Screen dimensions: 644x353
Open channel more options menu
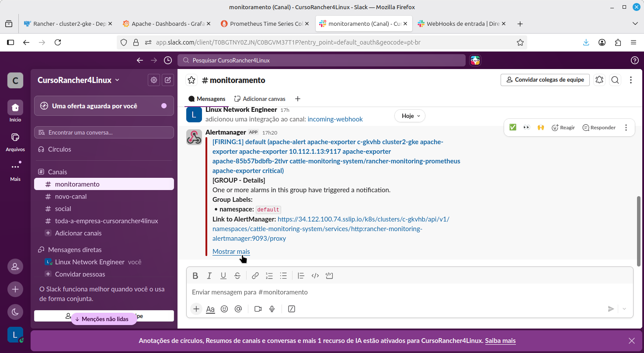tap(631, 80)
